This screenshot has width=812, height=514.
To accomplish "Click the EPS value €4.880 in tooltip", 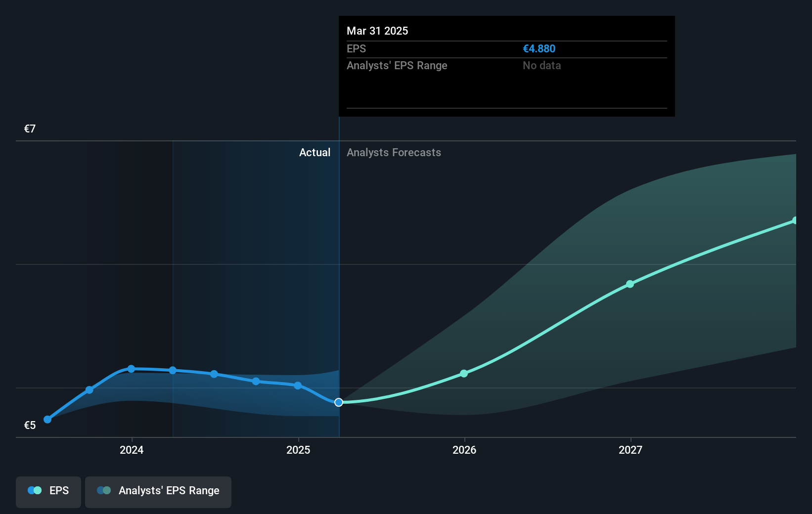I will tap(539, 49).
